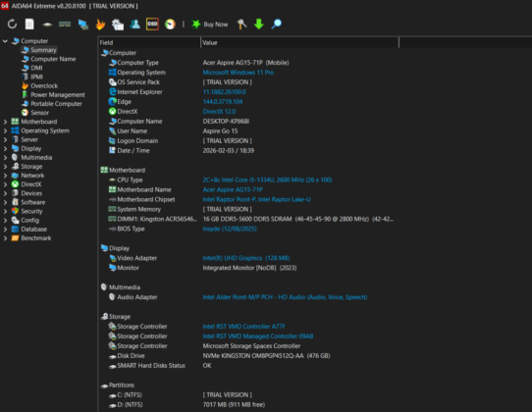532x412 pixels.
Task: Open the magnifier search icon
Action: 277,25
